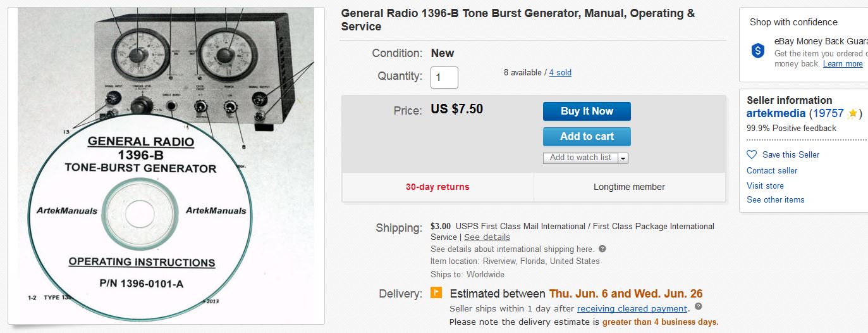Click the yellow star next to seller feedback score

tap(852, 114)
